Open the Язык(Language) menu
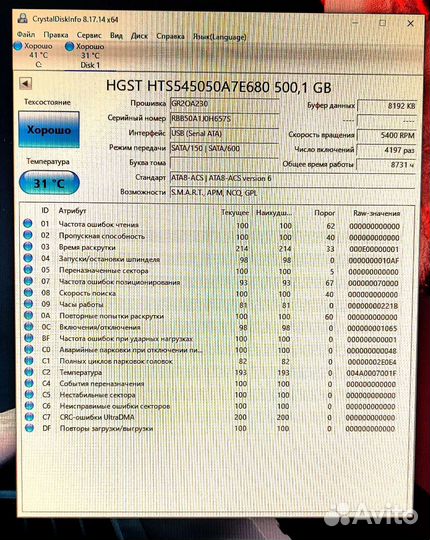Image resolution: width=430 pixels, height=540 pixels. click(x=220, y=37)
